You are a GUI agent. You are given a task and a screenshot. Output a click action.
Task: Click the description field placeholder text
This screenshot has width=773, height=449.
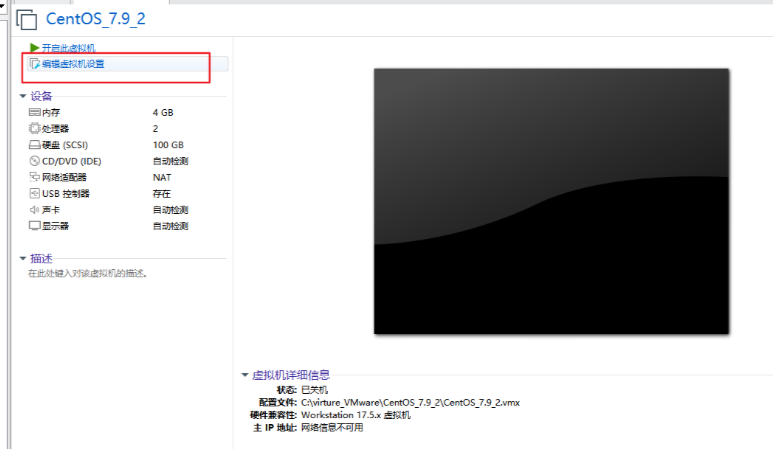pos(87,273)
